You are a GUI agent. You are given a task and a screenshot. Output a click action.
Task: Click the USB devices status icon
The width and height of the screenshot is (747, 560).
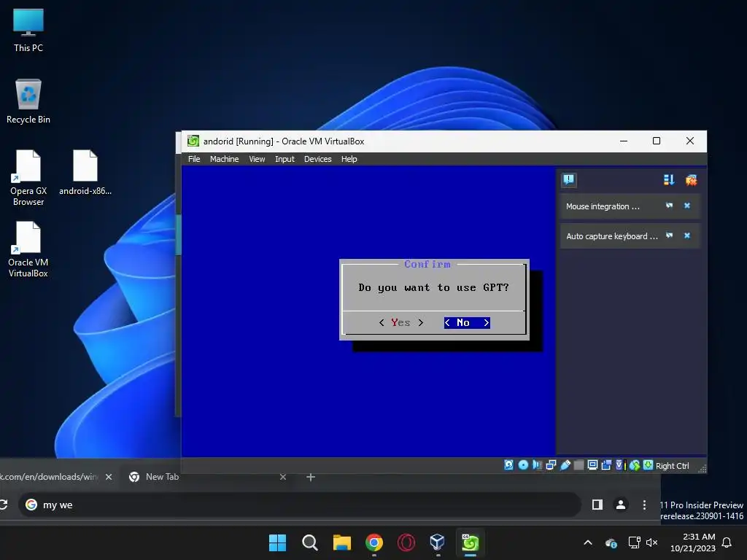pyautogui.click(x=565, y=465)
